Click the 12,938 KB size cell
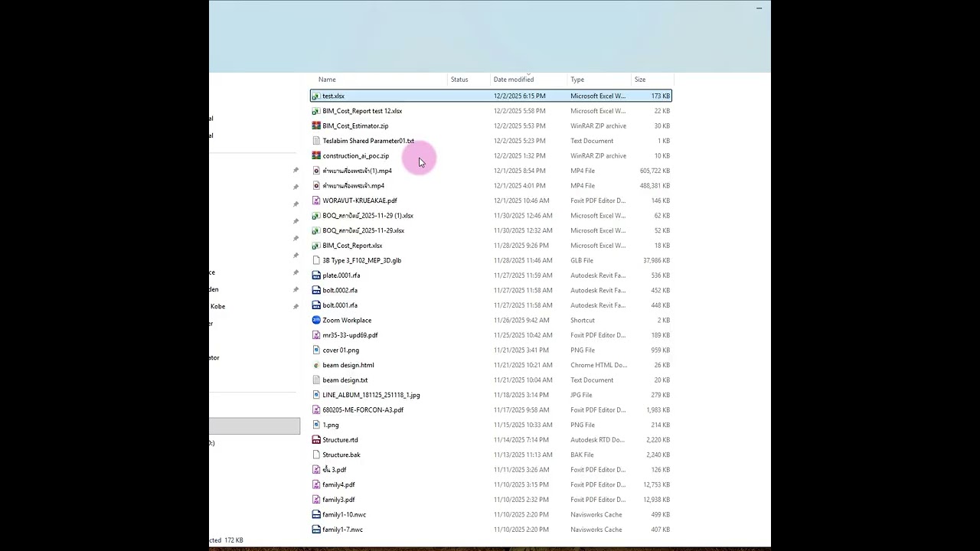980x551 pixels. point(656,500)
